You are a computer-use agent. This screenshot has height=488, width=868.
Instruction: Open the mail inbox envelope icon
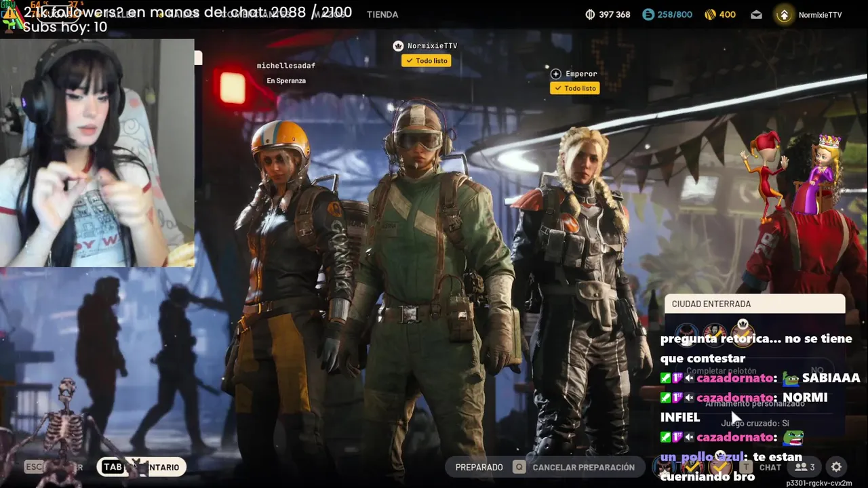pos(756,14)
